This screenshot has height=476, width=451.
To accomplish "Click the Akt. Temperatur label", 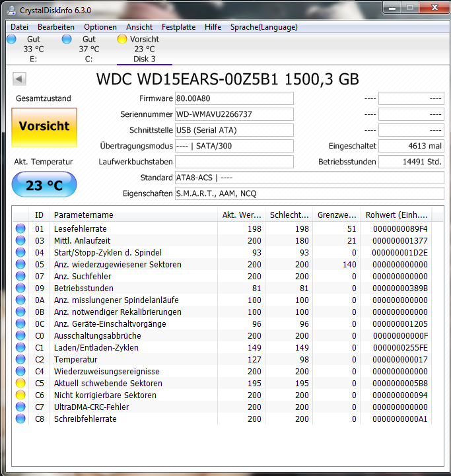I will pyautogui.click(x=44, y=162).
